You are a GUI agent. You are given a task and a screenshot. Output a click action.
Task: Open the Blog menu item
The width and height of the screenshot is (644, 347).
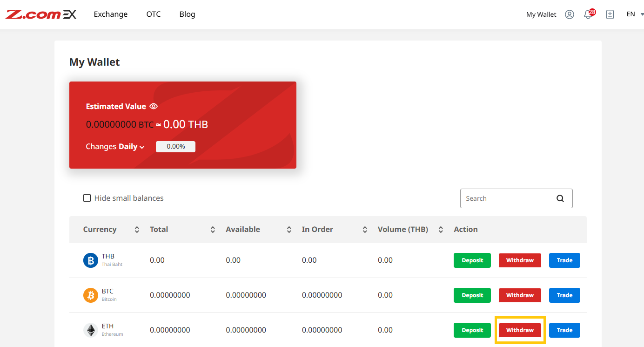[x=187, y=14]
